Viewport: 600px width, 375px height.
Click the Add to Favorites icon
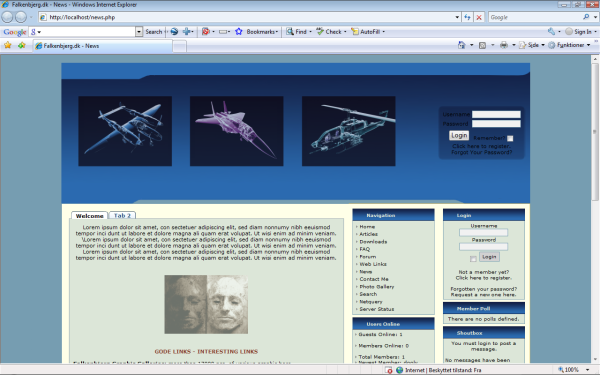(x=22, y=45)
